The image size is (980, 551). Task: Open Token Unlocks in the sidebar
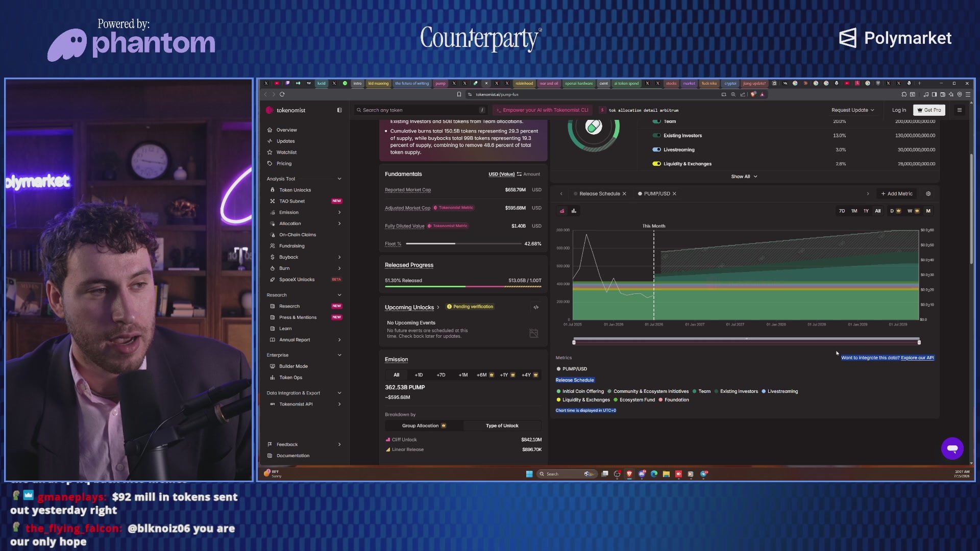(295, 190)
